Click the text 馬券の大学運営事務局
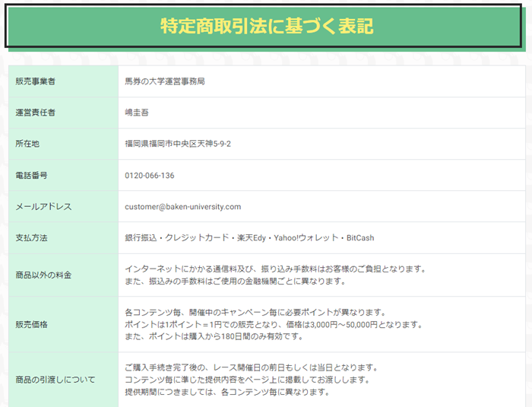 (165, 81)
